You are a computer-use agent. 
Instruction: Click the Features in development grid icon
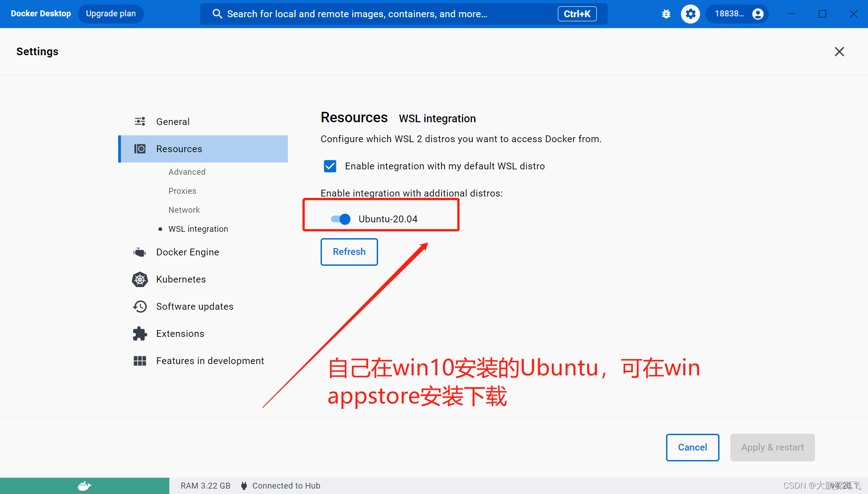click(x=140, y=361)
